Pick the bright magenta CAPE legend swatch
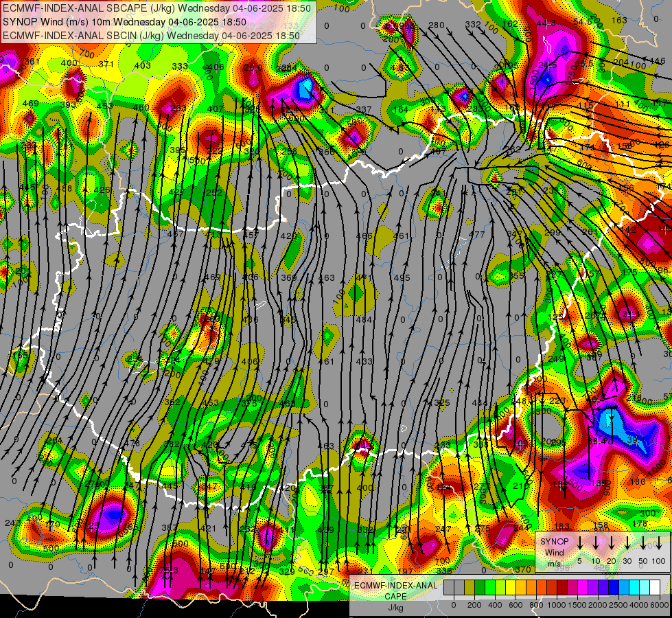672x618 pixels. [x=583, y=588]
